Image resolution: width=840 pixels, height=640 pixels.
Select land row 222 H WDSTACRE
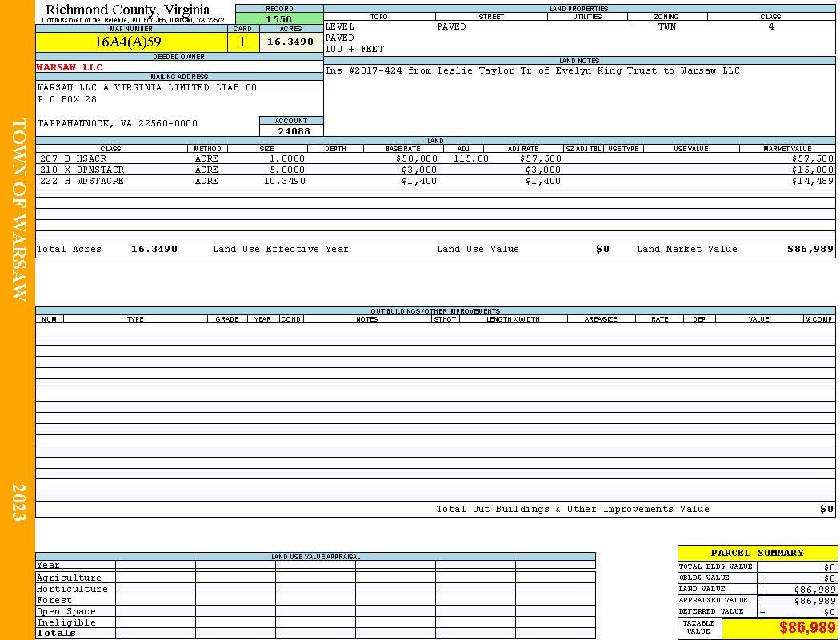435,181
